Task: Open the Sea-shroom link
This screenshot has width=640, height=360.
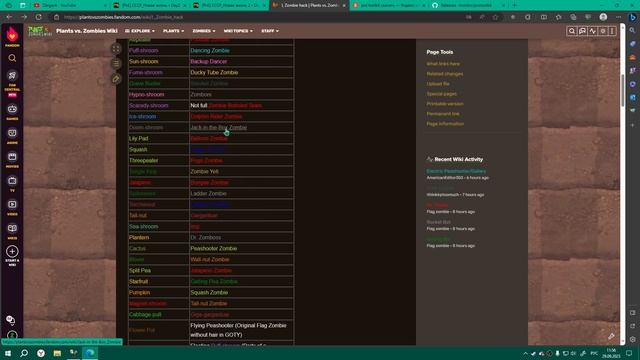Action: click(143, 227)
